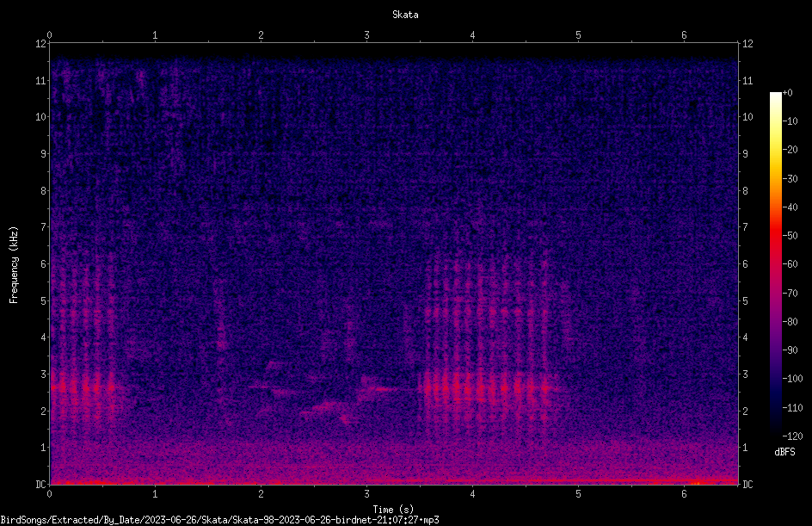Click the "10" tick on the right frequency axis
The width and height of the screenshot is (812, 526).
747,117
